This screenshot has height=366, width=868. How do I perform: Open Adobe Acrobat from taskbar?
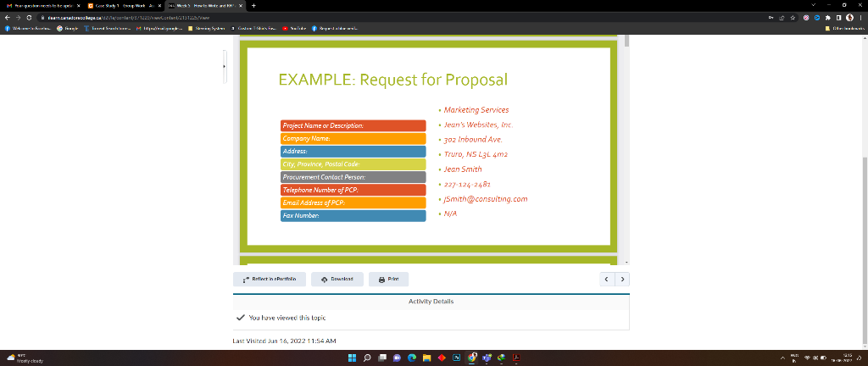click(516, 358)
